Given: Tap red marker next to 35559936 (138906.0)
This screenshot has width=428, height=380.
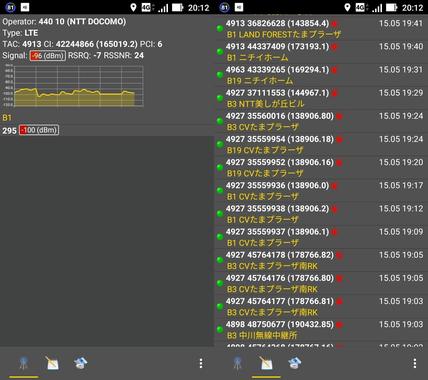Looking at the screenshot, I should [x=334, y=186].
